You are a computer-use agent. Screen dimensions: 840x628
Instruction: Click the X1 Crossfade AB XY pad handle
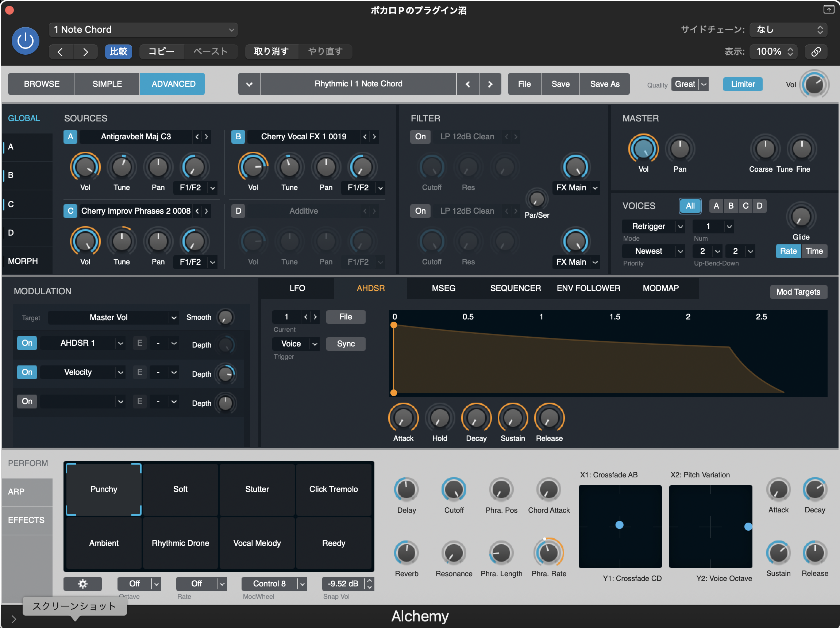pos(619,525)
